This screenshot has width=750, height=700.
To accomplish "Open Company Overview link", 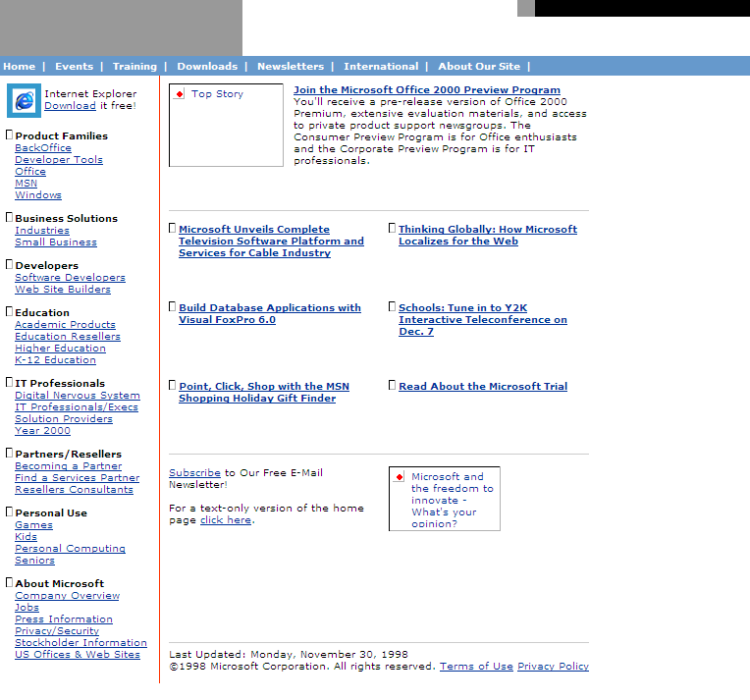I will [68, 596].
